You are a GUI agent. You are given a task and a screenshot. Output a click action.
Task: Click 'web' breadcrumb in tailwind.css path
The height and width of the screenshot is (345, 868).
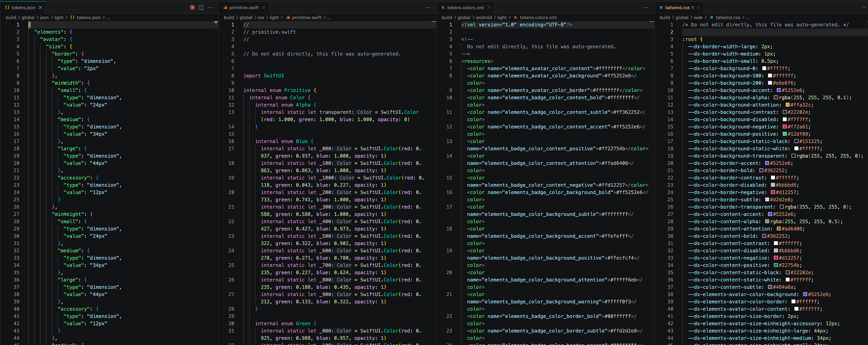(x=698, y=17)
